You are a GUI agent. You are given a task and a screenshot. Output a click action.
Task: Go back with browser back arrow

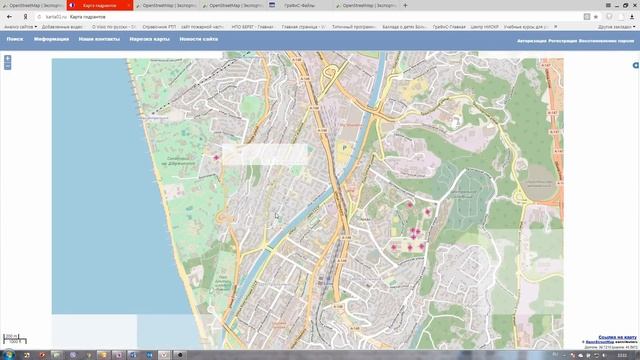pos(9,17)
